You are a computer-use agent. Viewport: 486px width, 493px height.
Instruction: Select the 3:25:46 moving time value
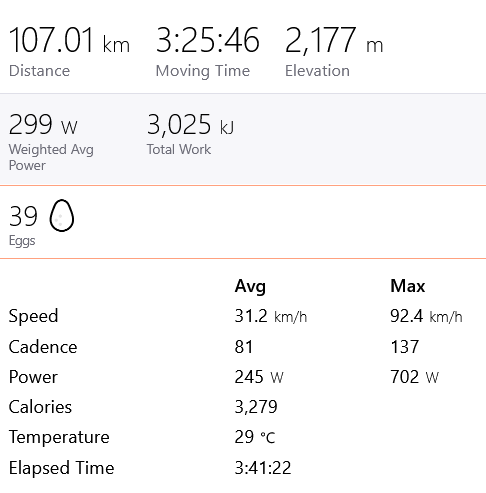tap(207, 40)
